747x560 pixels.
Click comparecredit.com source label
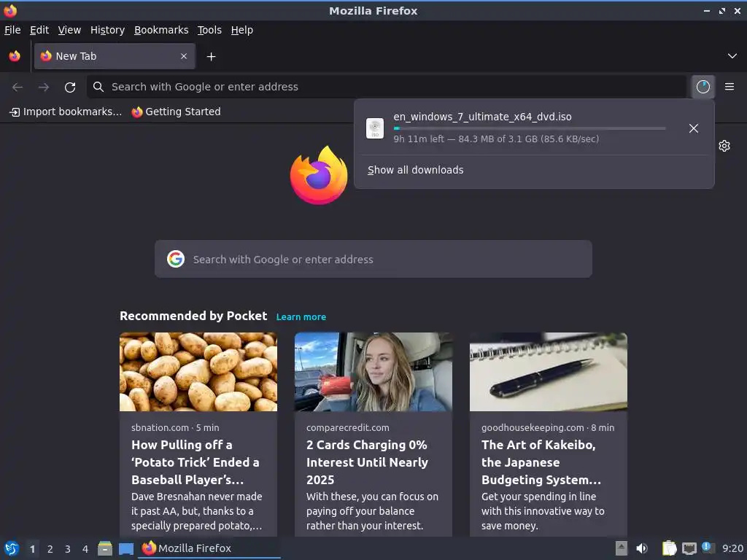(x=348, y=427)
